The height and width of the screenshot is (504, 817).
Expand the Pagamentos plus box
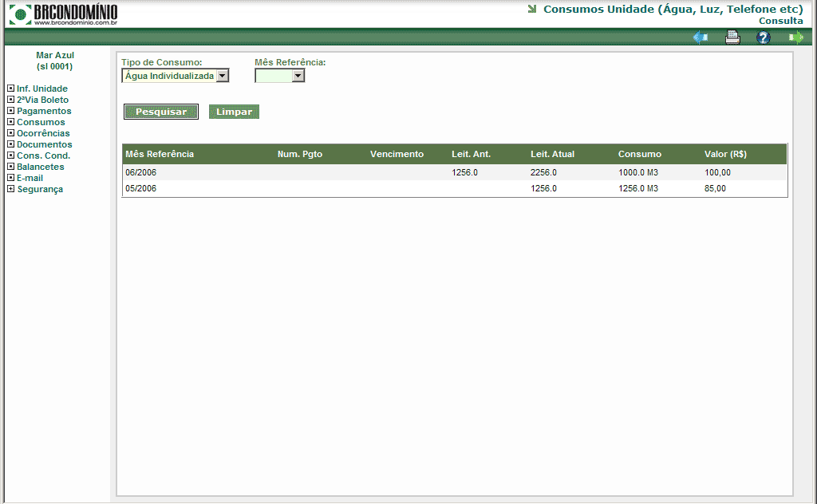coord(10,110)
